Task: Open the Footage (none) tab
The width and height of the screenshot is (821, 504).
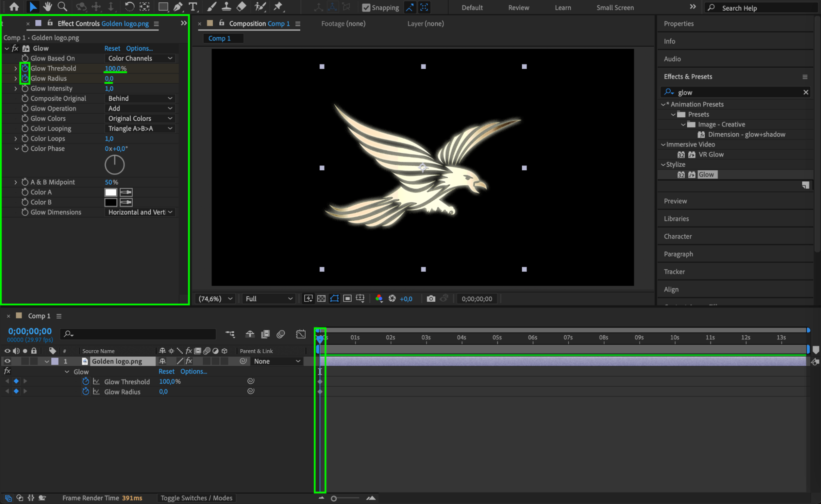Action: [343, 23]
